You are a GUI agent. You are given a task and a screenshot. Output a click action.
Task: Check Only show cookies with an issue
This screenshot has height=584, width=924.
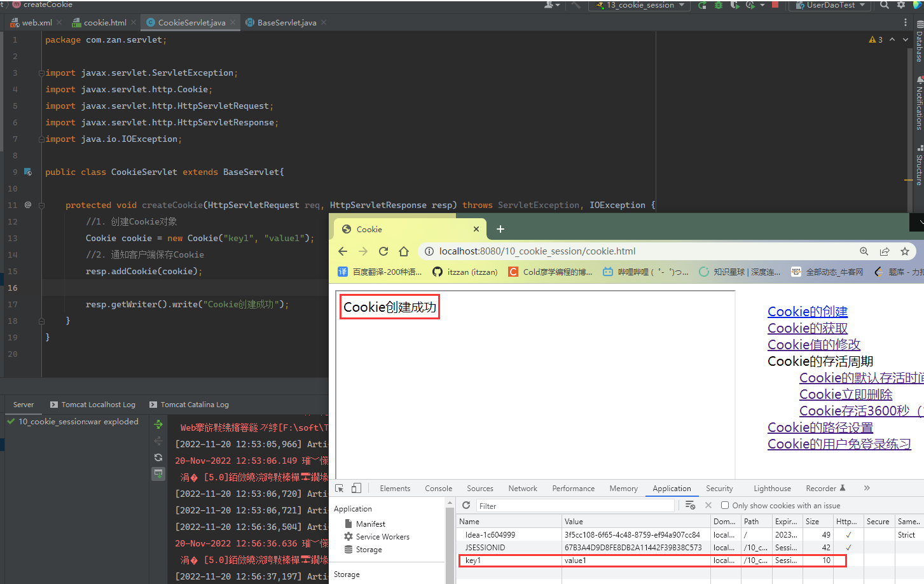[725, 505]
